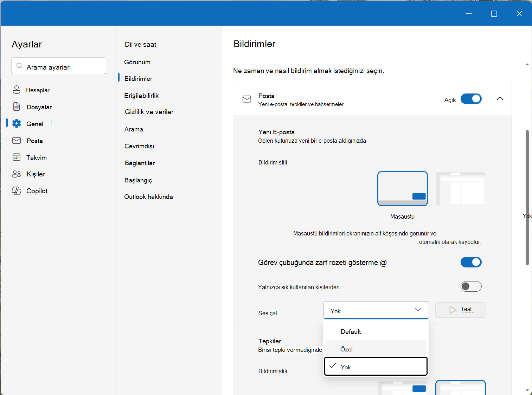532x395 pixels.
Task: Choose Özel sound option
Action: coord(376,349)
